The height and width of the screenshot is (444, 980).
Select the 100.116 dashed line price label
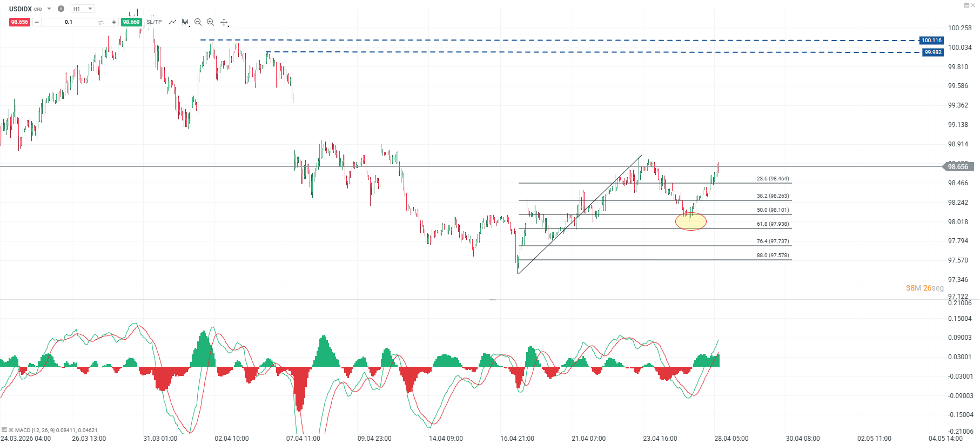(x=931, y=41)
